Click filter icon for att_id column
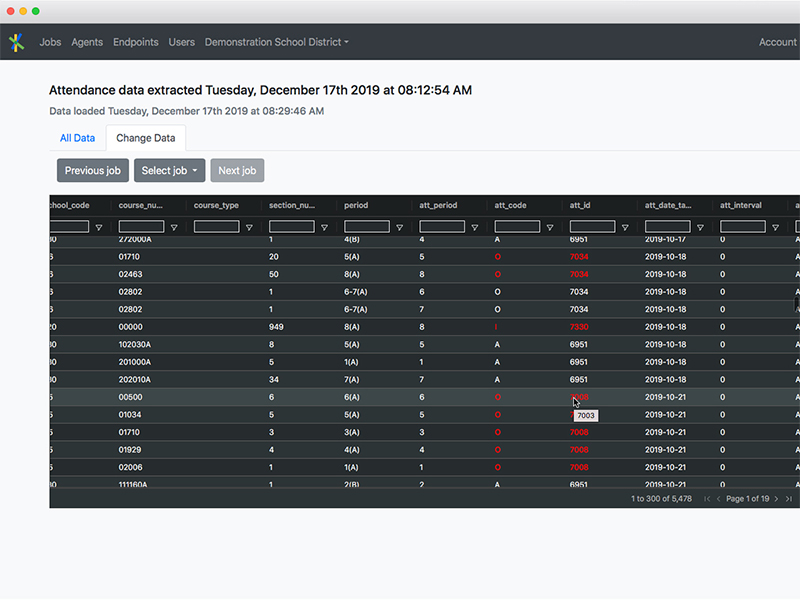This screenshot has height=602, width=800. coord(625,227)
